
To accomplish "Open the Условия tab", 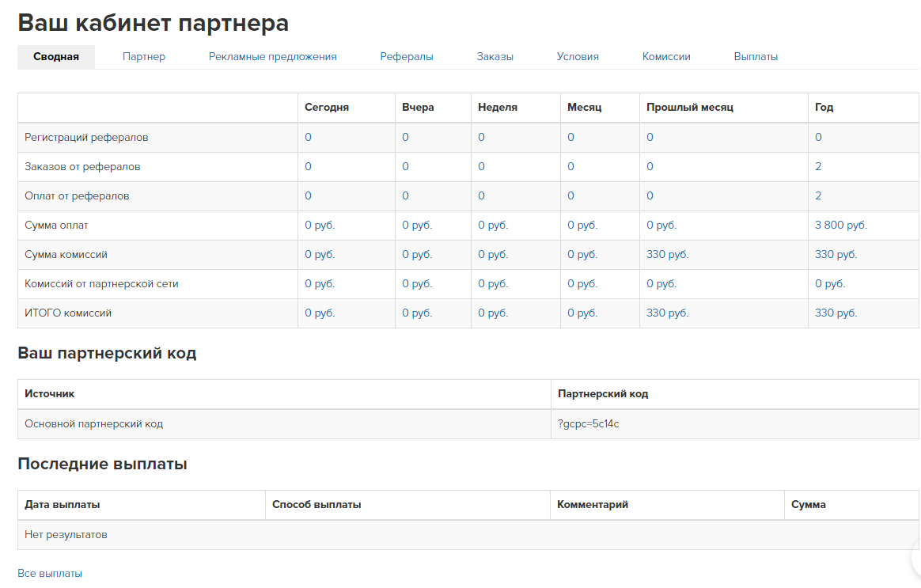I will click(x=578, y=57).
